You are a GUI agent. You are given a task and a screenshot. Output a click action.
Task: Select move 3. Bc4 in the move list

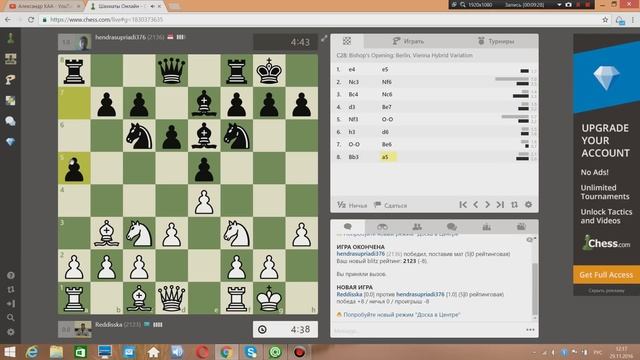pos(353,94)
